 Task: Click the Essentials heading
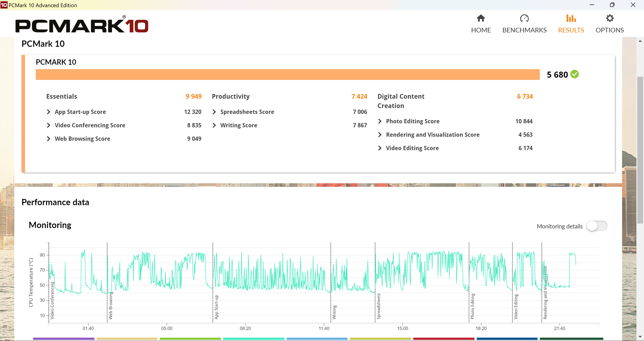[61, 96]
